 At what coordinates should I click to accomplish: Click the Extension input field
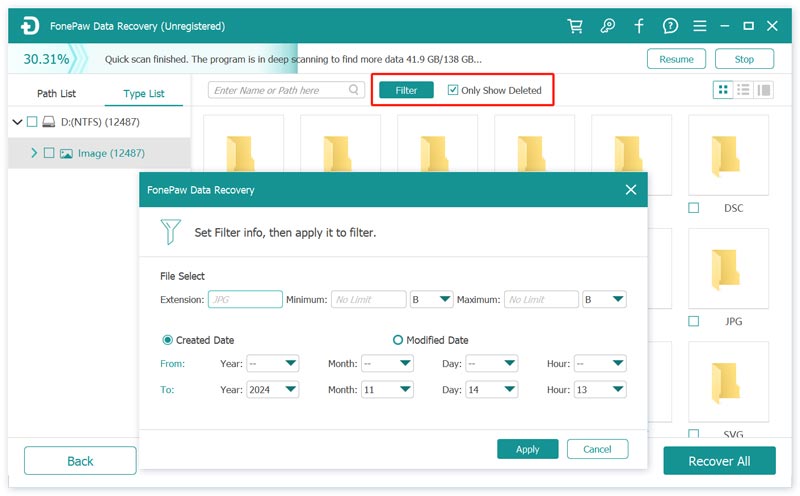245,299
